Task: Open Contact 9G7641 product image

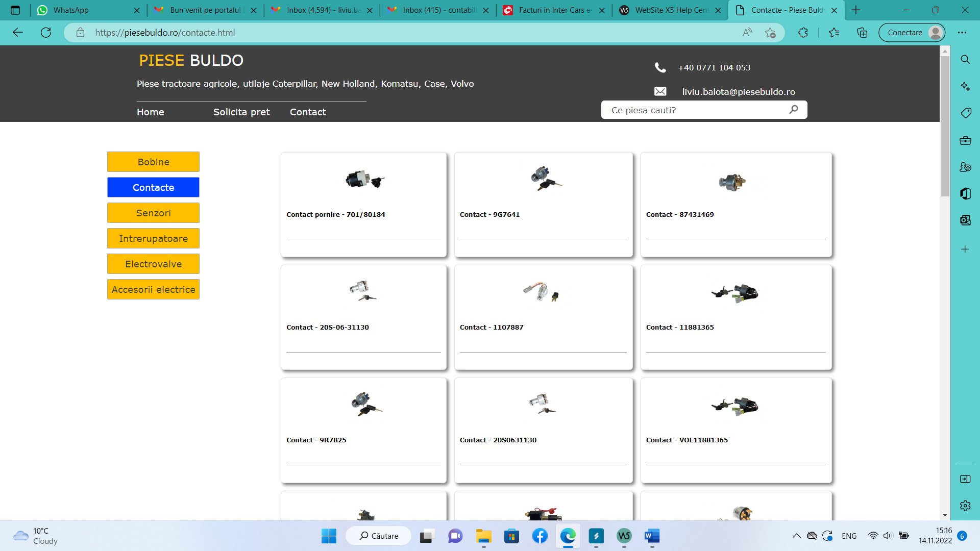Action: coord(546,179)
